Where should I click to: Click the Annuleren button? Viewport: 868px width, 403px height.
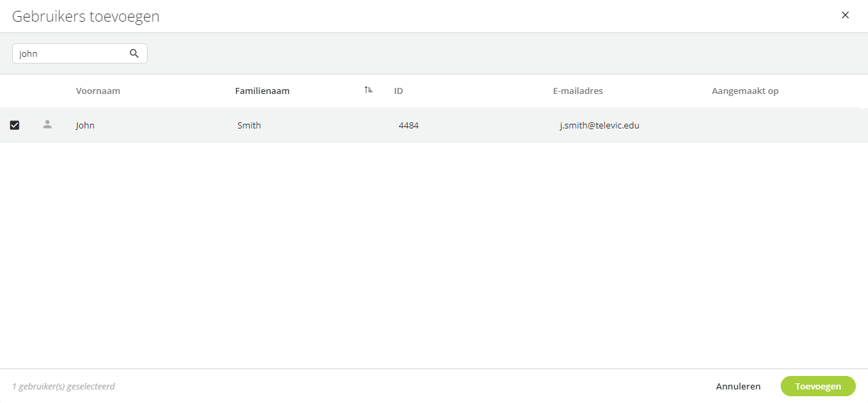[738, 386]
